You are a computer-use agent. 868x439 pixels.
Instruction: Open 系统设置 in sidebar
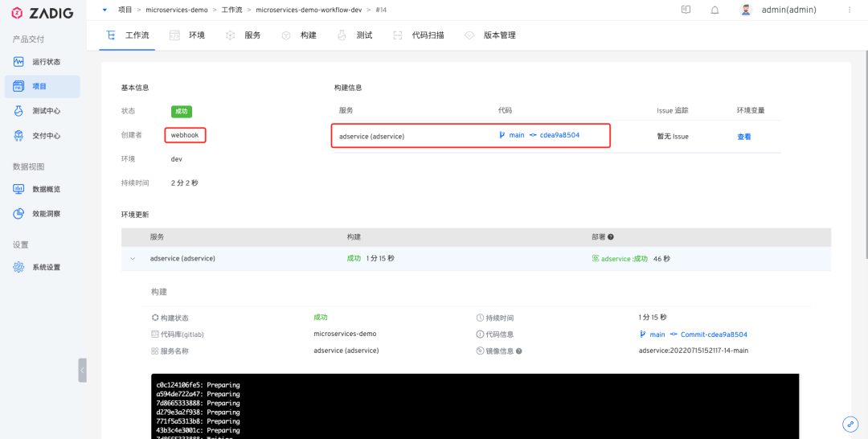coord(42,267)
